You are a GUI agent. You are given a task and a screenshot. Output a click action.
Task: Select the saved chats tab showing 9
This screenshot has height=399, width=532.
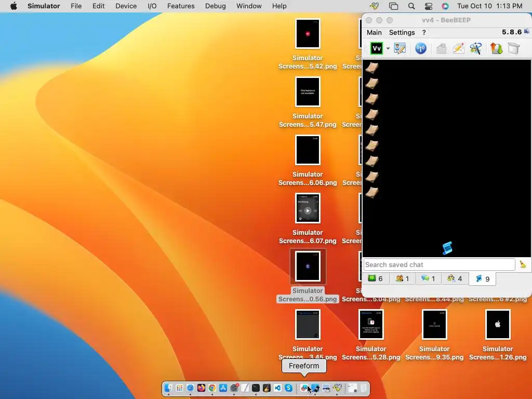pos(483,279)
